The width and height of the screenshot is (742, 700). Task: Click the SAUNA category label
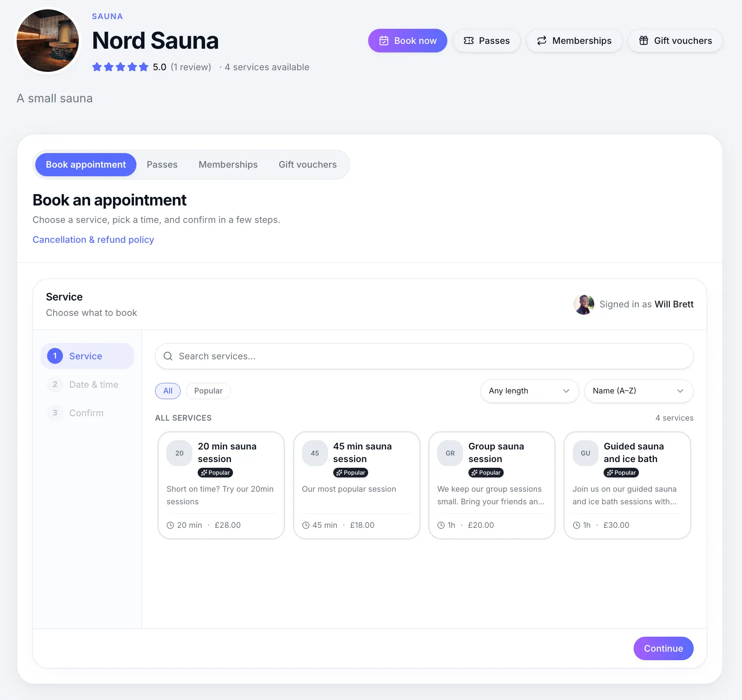[x=107, y=16]
